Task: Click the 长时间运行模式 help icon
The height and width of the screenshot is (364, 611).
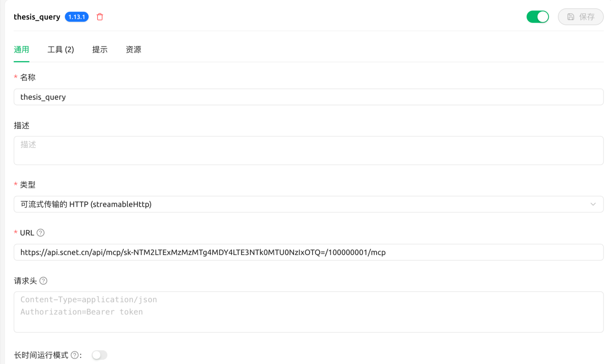Action: 75,355
